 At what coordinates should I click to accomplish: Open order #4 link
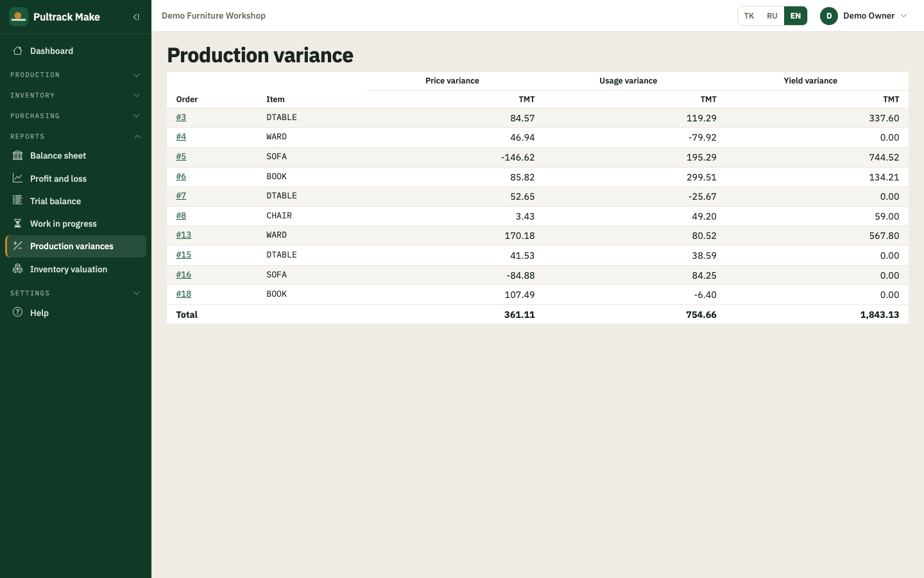click(x=181, y=137)
